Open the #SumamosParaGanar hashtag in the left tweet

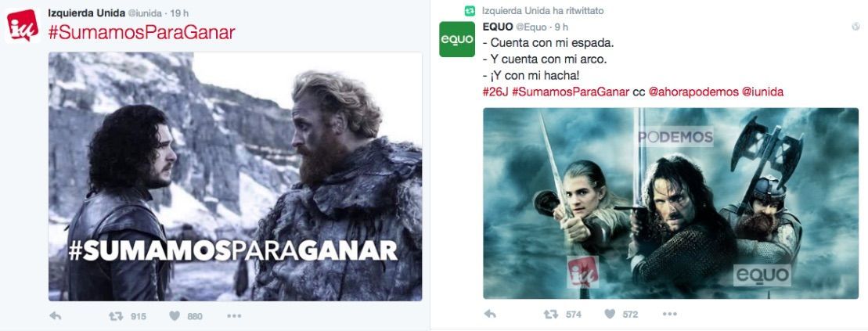(x=142, y=32)
